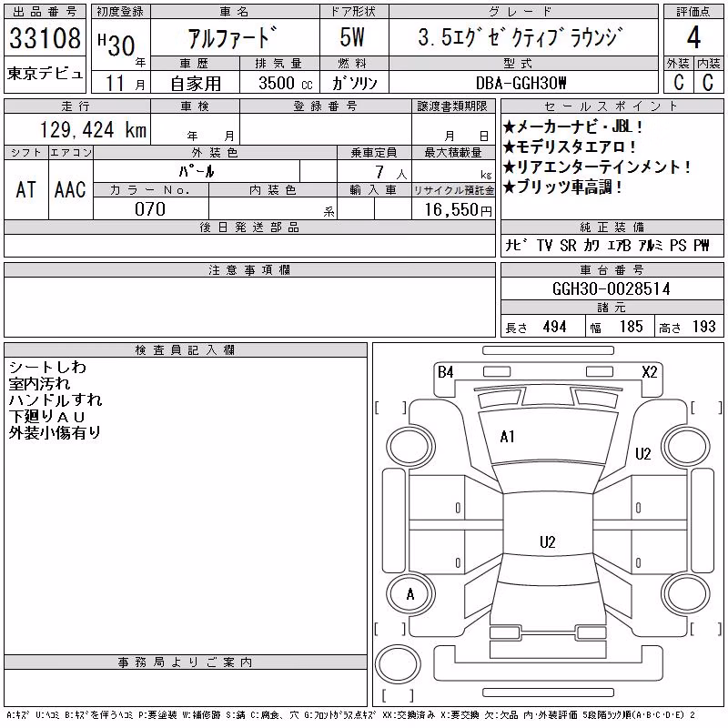
Task: Click the interior grade C cell
Action: coord(709,82)
